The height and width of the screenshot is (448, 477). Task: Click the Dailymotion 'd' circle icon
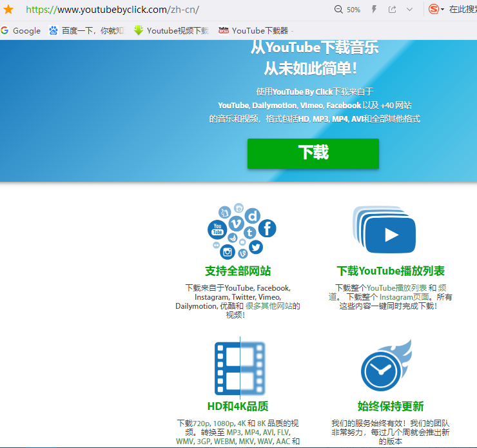pos(253,216)
